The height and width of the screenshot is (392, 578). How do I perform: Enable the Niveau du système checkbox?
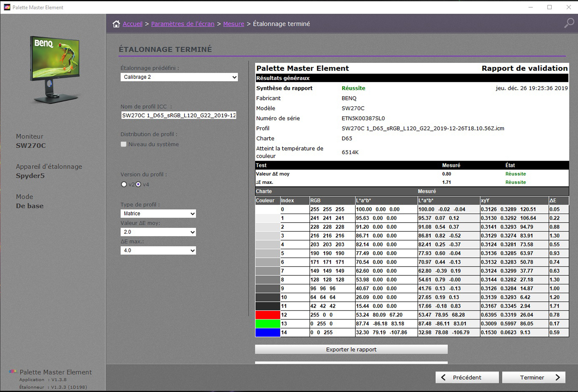point(123,144)
